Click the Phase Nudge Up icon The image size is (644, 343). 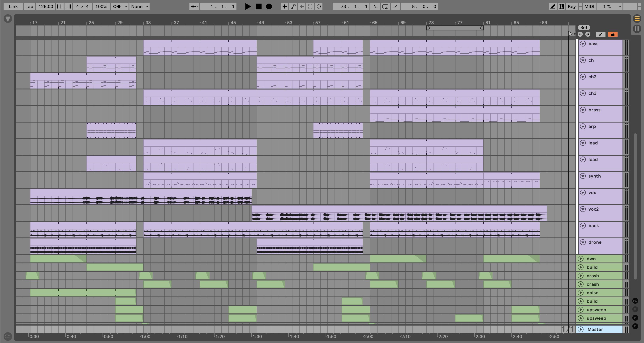coord(68,6)
